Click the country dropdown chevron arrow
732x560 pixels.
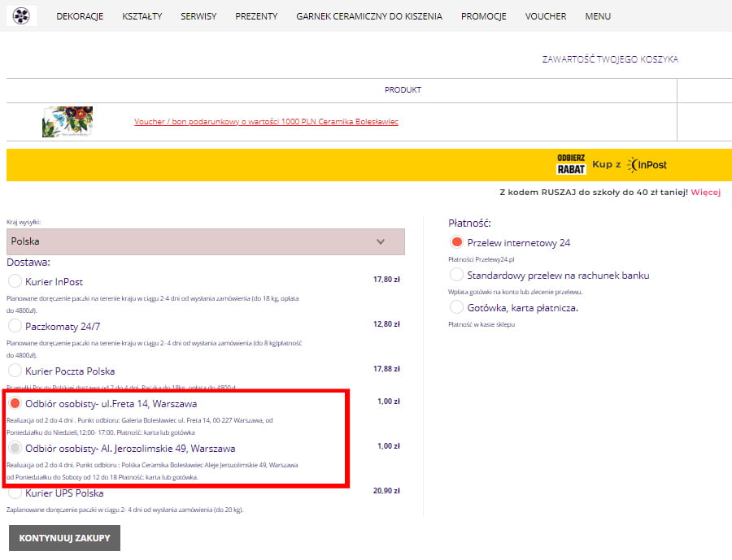click(381, 241)
